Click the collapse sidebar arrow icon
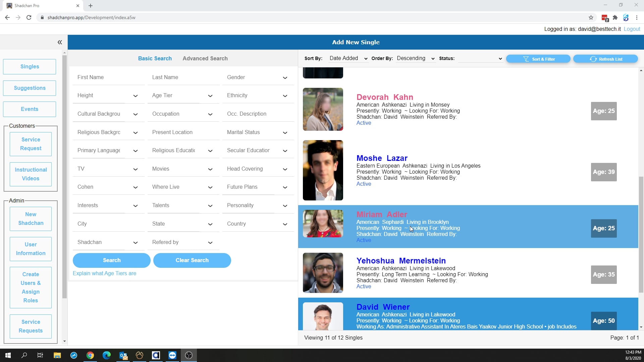The height and width of the screenshot is (362, 644). tap(60, 42)
